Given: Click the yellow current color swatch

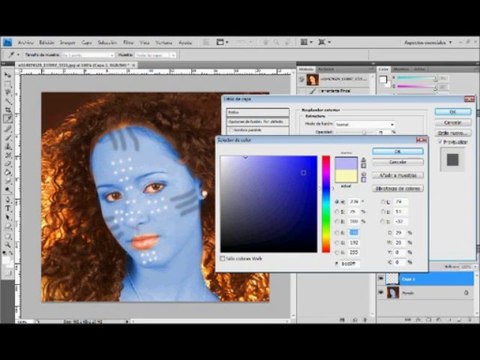Looking at the screenshot, I should pyautogui.click(x=346, y=176).
